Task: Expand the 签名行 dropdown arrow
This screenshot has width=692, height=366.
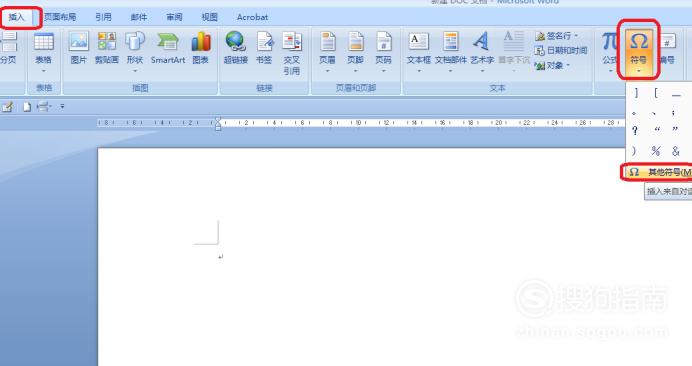Action: point(576,36)
